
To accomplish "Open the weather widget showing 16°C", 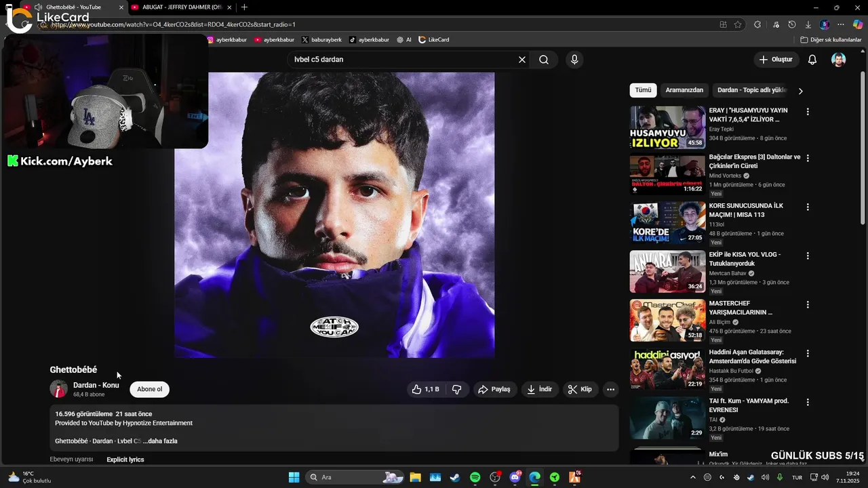I will click(x=28, y=477).
